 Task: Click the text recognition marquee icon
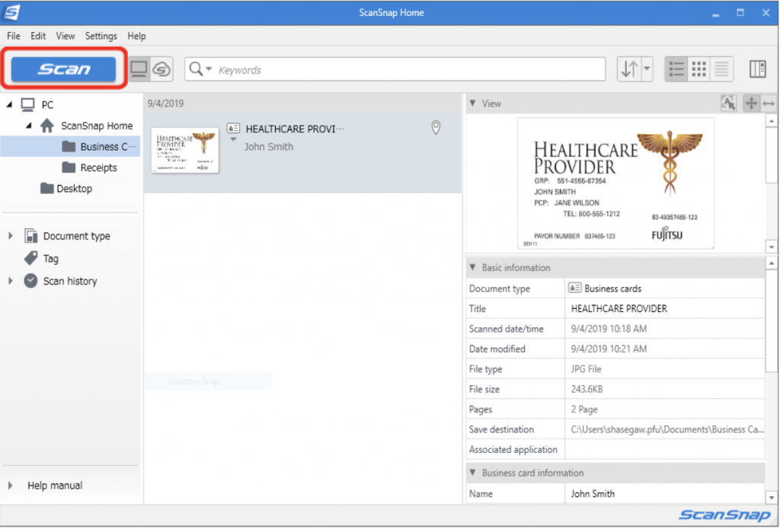click(728, 103)
